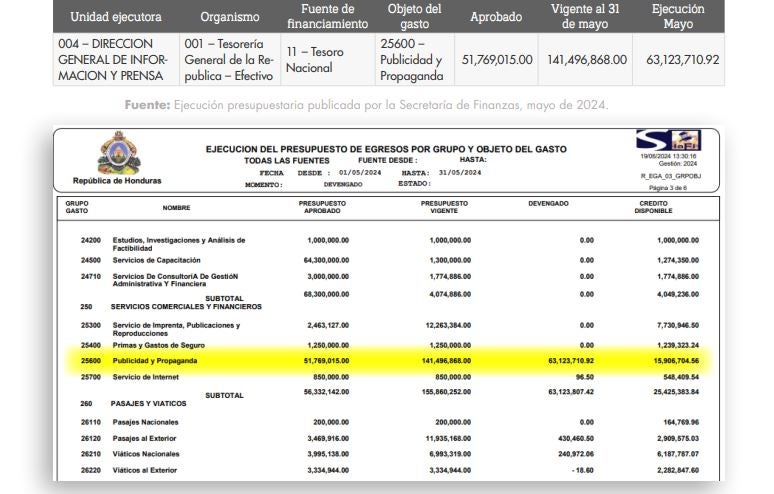774x494 pixels.
Task: Click 141,496,868.00 in the highlighted row
Action: 446,361
